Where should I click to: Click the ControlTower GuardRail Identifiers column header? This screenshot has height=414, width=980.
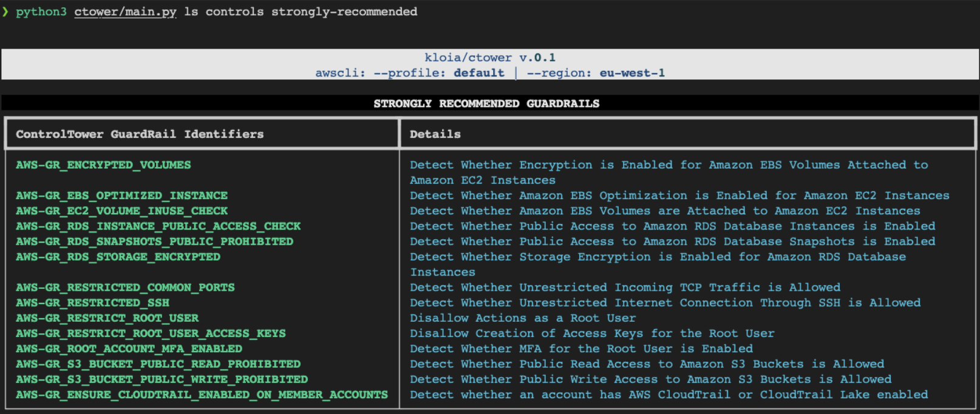[140, 134]
